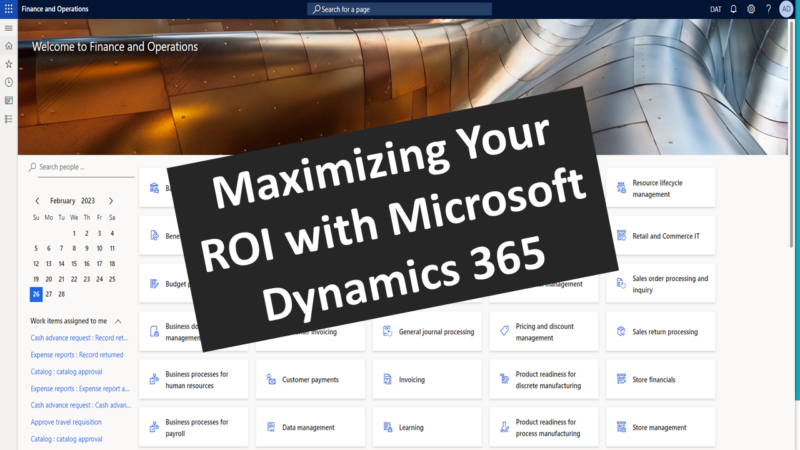Select February 1 in the calendar

coord(74,233)
